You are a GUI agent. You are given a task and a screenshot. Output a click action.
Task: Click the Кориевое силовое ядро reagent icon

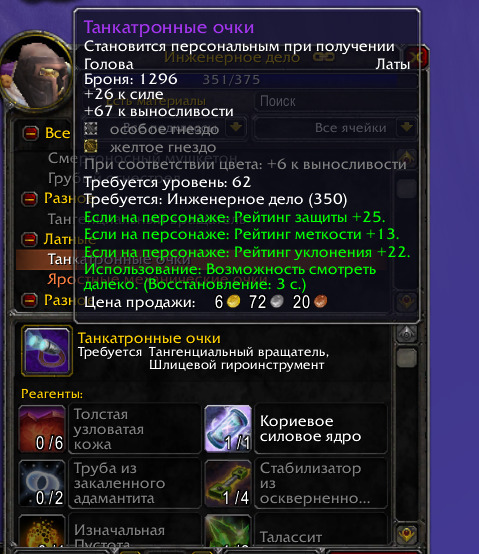(228, 429)
